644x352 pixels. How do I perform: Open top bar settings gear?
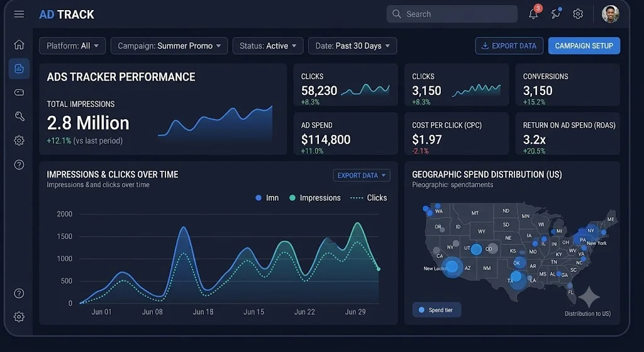578,14
